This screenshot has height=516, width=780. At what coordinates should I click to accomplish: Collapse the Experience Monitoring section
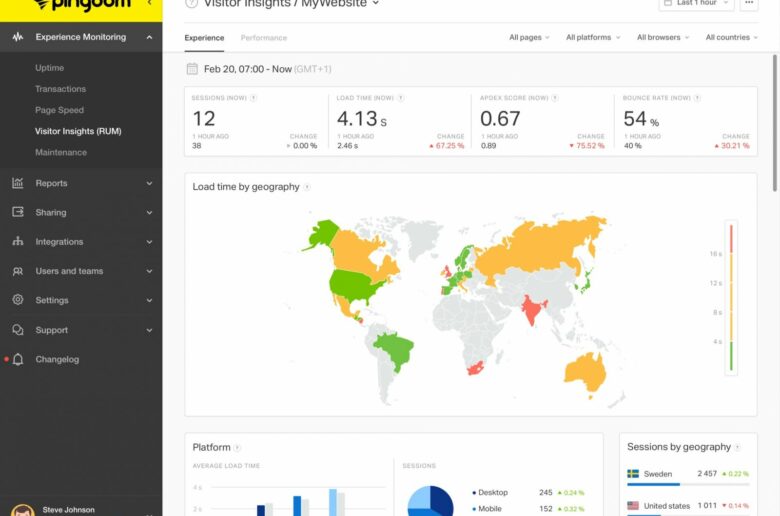(x=149, y=37)
